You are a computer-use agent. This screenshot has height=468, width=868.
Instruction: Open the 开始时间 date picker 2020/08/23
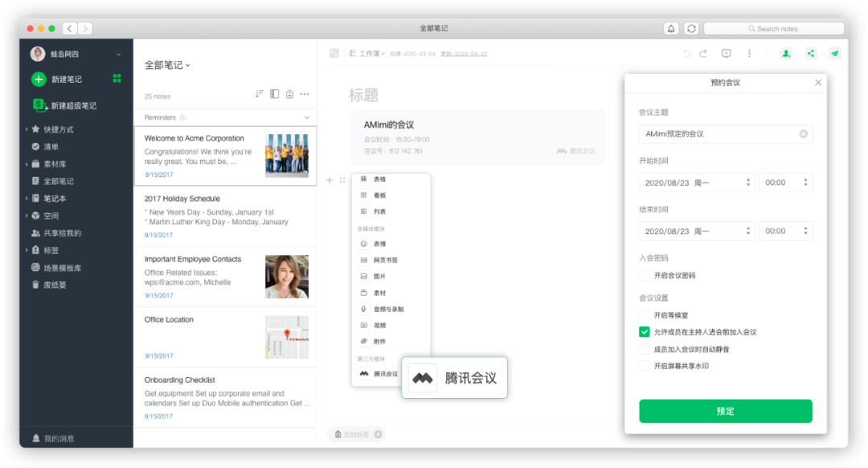click(x=697, y=183)
